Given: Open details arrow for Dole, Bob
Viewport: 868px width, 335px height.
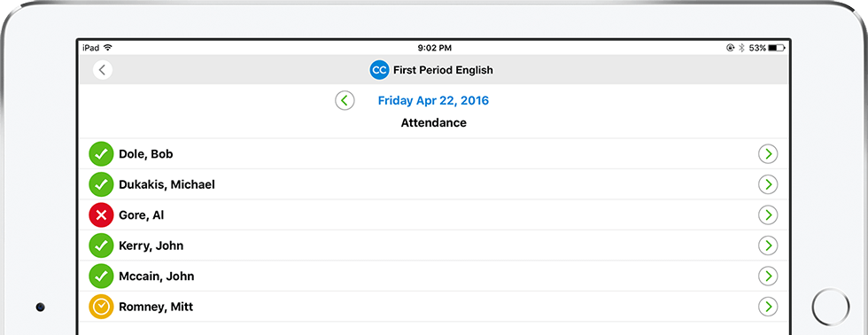Looking at the screenshot, I should coord(768,154).
